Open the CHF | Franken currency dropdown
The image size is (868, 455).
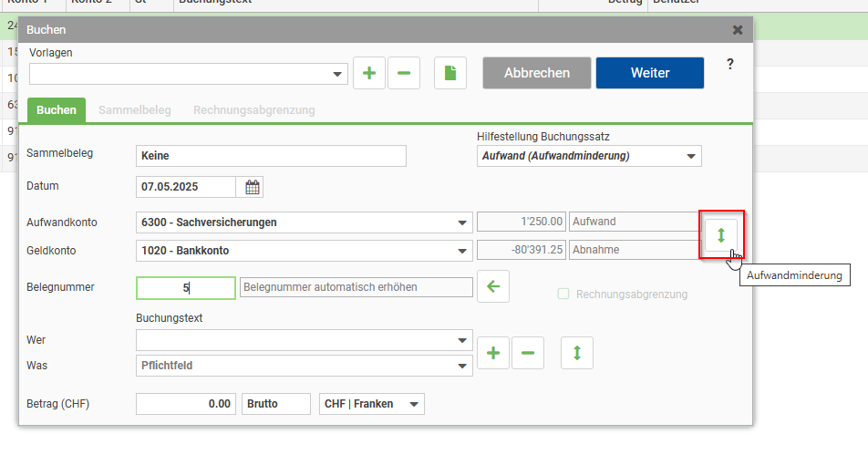(x=372, y=404)
